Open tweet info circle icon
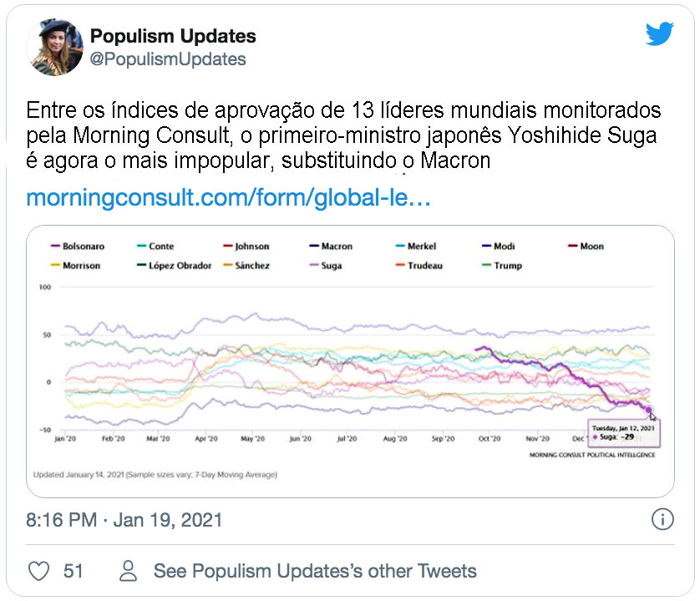This screenshot has height=601, width=700. [x=662, y=519]
